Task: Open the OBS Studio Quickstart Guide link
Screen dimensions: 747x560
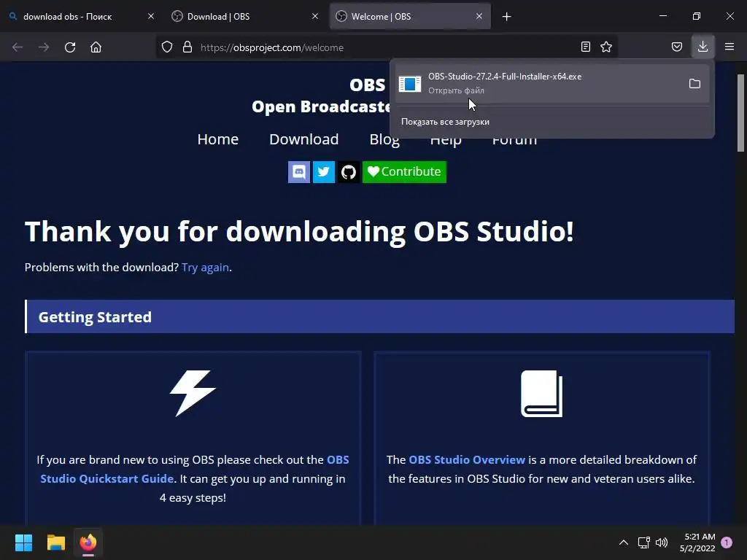Action: coord(194,469)
